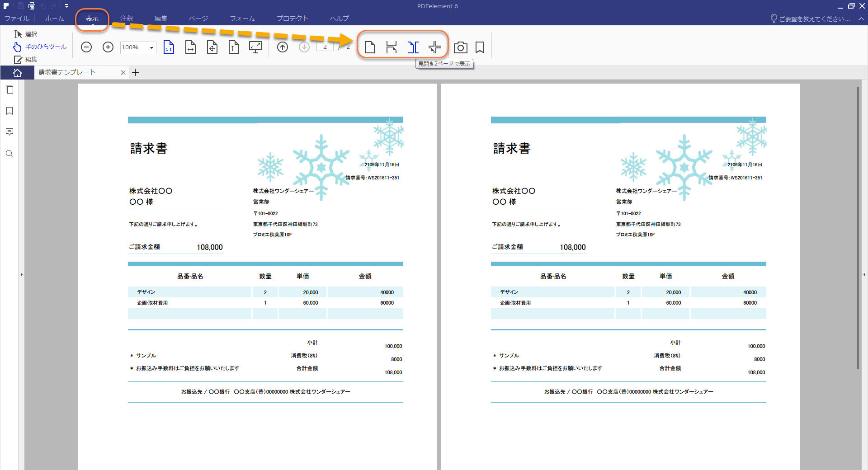Click the redo arrow in title bar
Viewport: 868px width, 470px height.
tap(53, 6)
